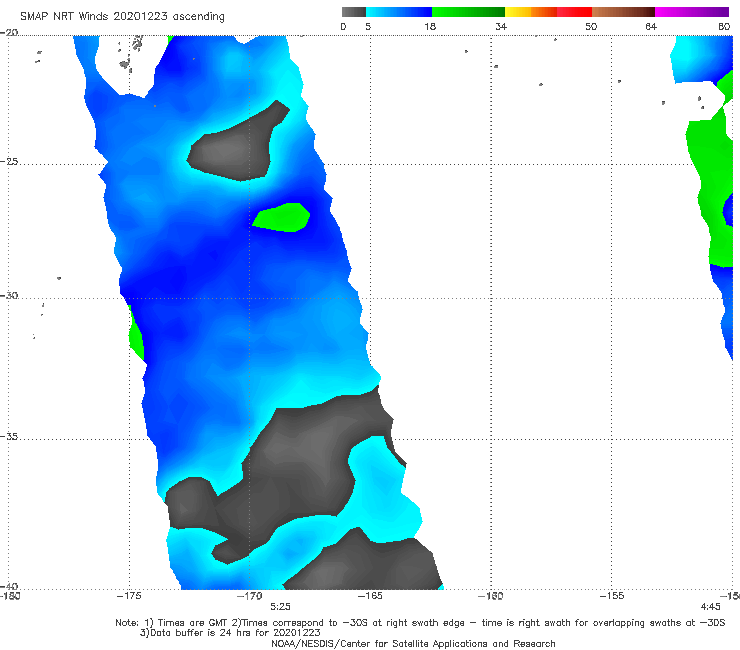Click the yellow segment of the color bar

tap(518, 12)
